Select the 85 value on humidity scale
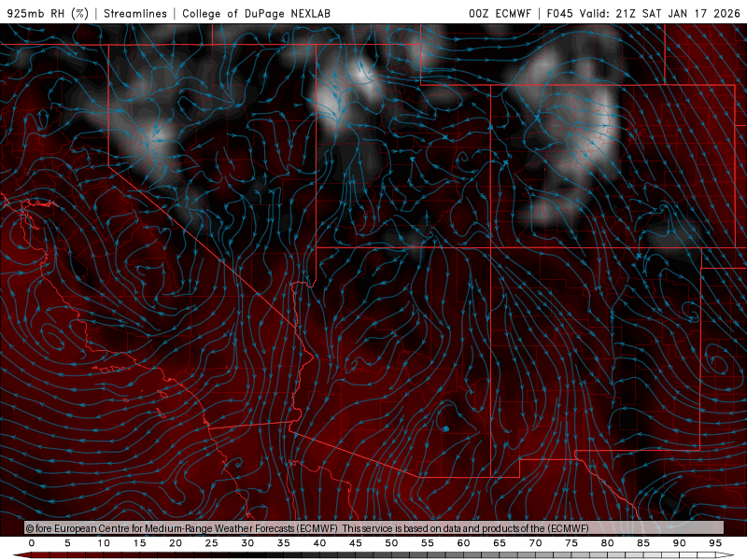The height and width of the screenshot is (560, 747). pos(643,543)
